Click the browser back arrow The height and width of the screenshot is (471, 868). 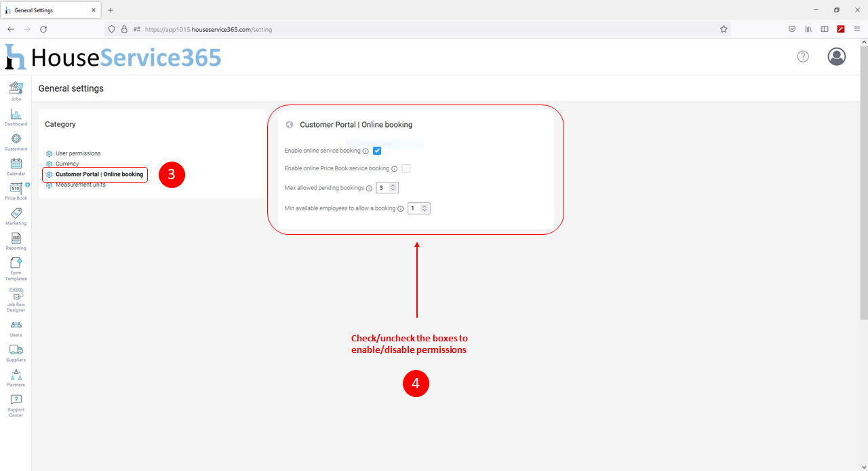click(11, 29)
